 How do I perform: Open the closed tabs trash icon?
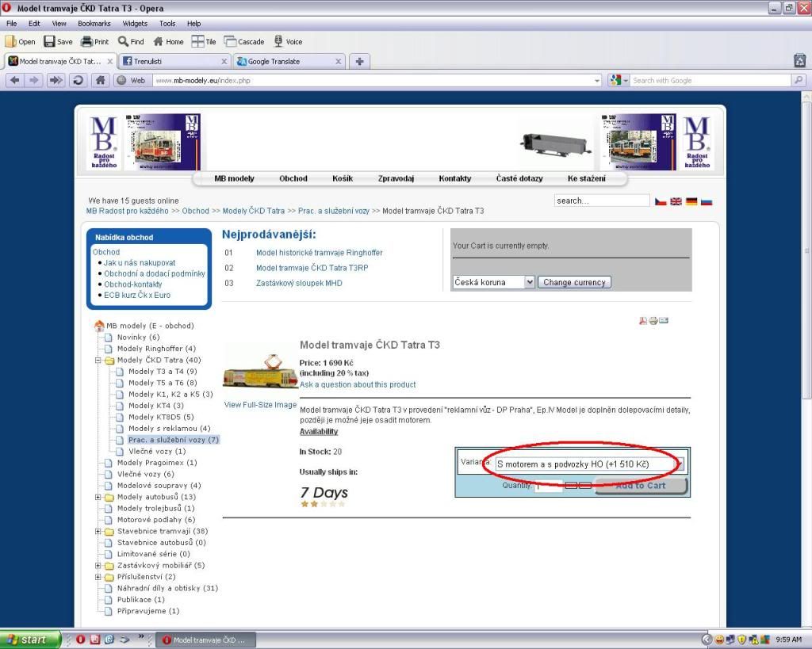click(x=800, y=60)
